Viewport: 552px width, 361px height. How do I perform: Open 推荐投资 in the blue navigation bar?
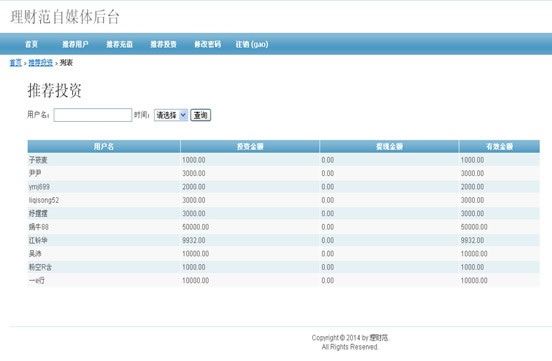pos(163,44)
